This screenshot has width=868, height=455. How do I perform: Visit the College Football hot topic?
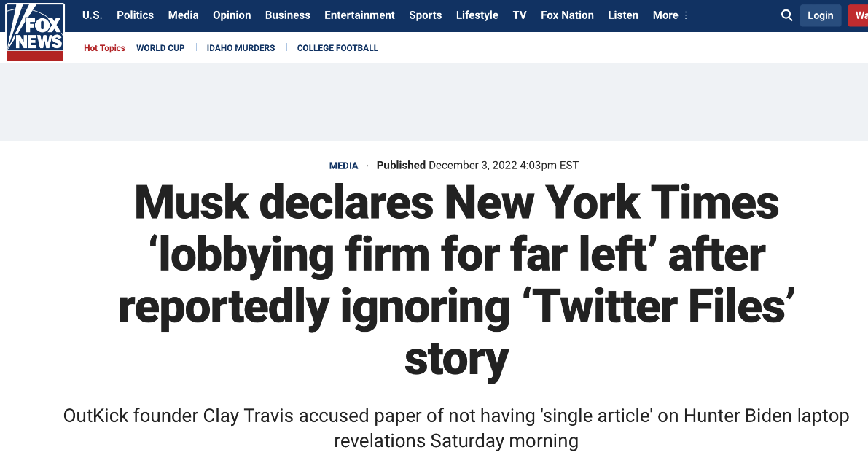337,48
